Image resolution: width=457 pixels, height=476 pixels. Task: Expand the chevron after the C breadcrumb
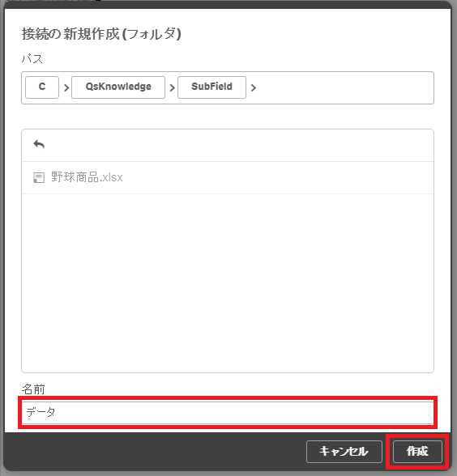pyautogui.click(x=66, y=88)
